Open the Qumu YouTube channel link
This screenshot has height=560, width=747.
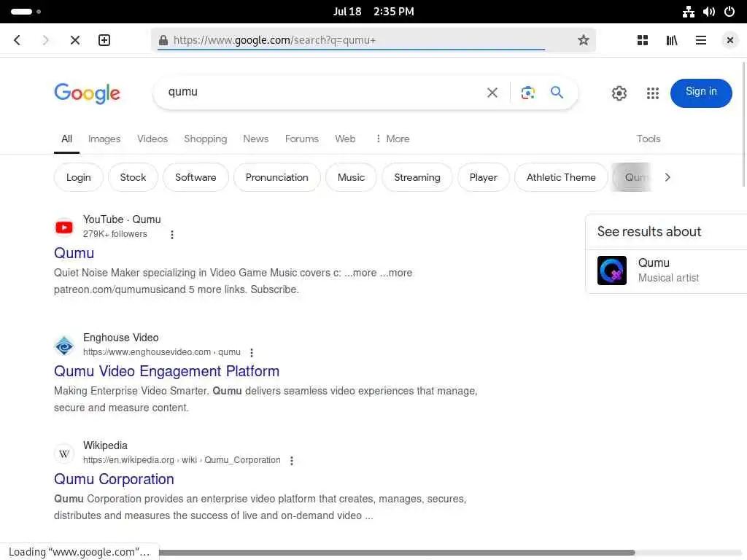pyautogui.click(x=74, y=253)
